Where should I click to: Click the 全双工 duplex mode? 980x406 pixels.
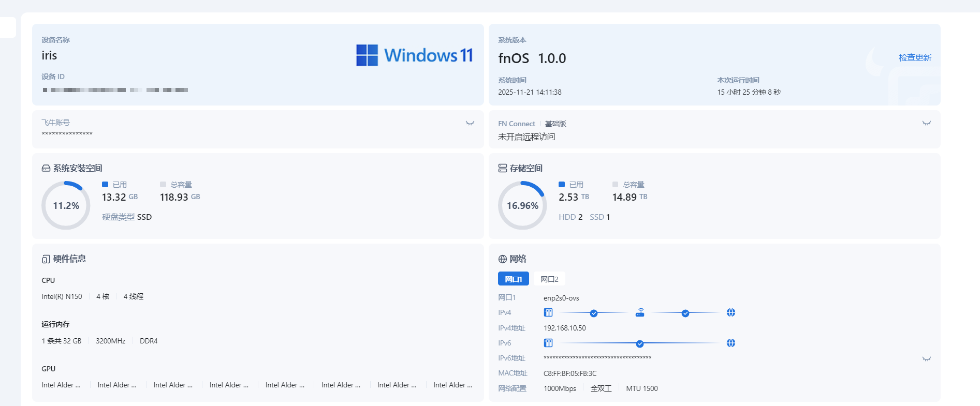601,388
